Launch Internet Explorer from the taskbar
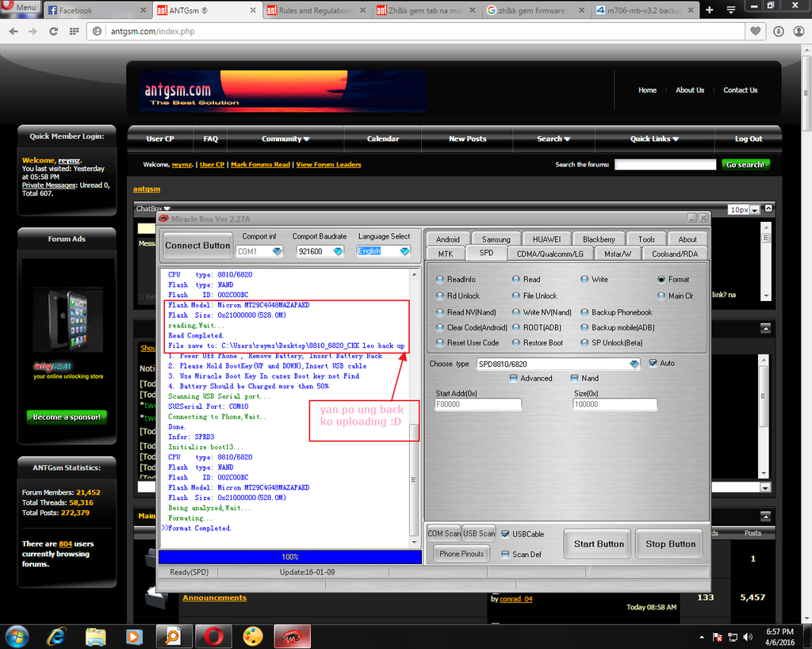812x649 pixels. click(x=56, y=636)
